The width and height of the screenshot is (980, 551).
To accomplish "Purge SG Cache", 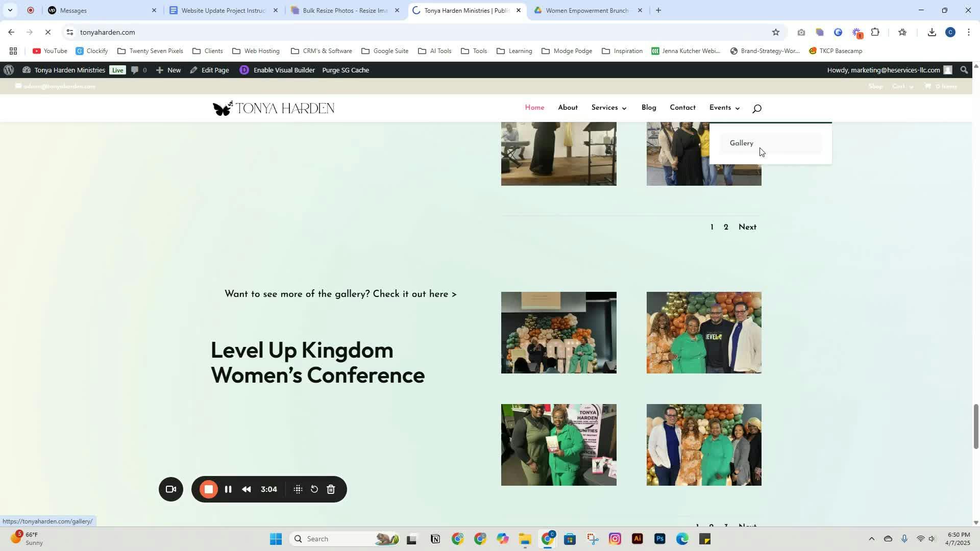I will 346,70.
